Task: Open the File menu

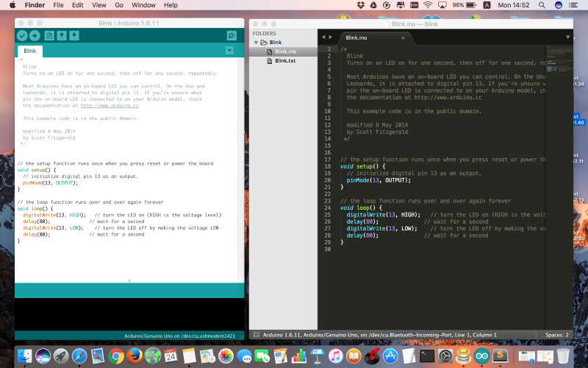Action: [58, 5]
